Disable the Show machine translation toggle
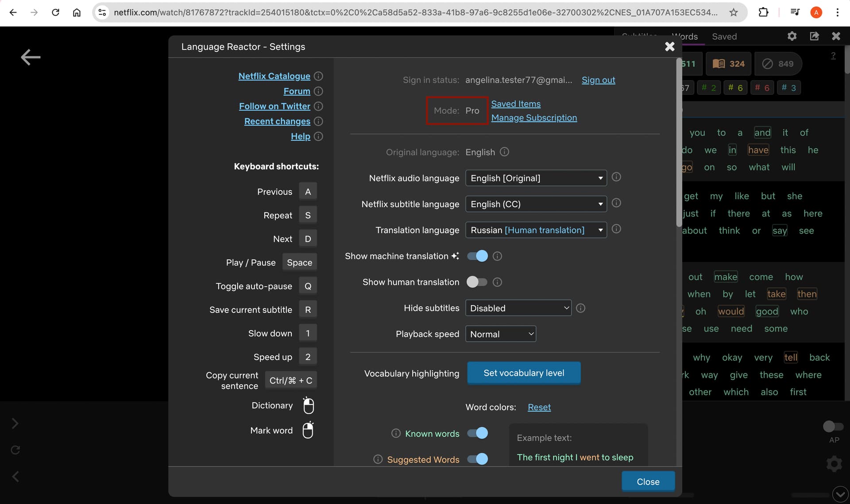This screenshot has width=850, height=504. [x=477, y=256]
